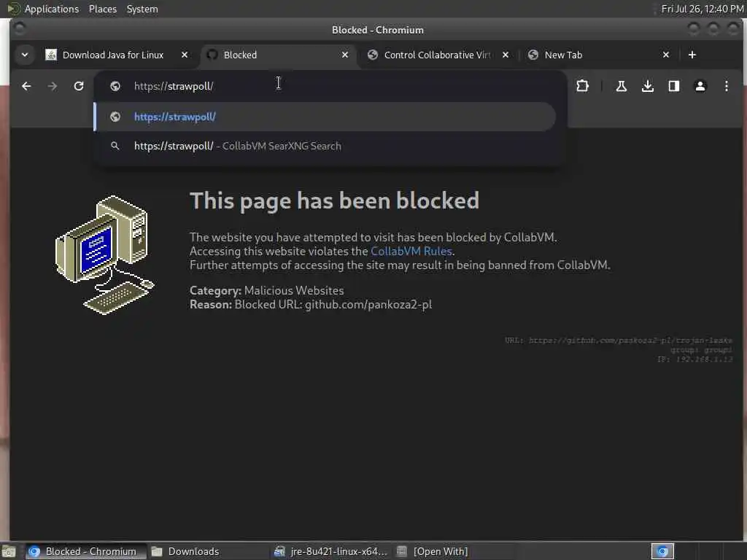Open the CollabVM Rules link
The image size is (747, 560).
click(411, 251)
